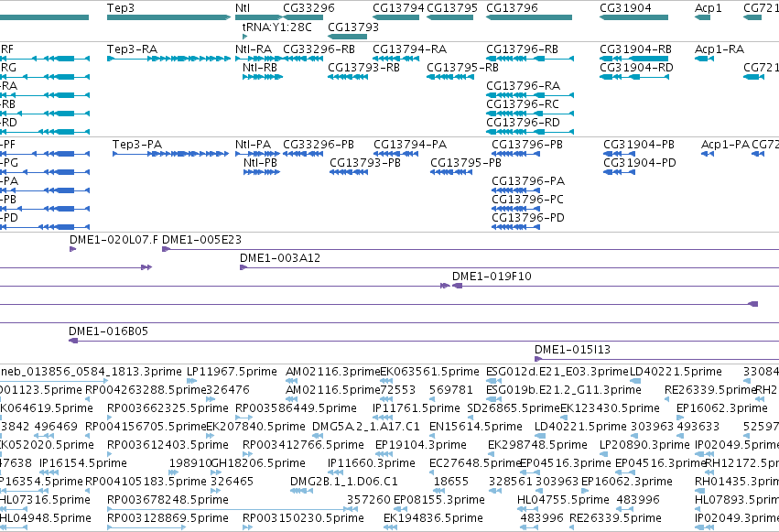Screen dimensions: 779x532
Task: Select the GH18206.5prime EST label
Action: click(258, 464)
